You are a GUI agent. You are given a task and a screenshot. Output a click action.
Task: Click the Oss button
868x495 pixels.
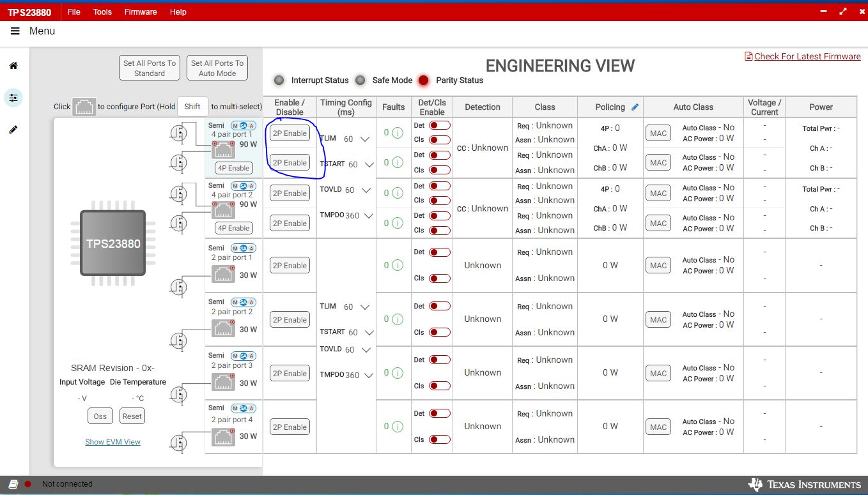pos(100,416)
